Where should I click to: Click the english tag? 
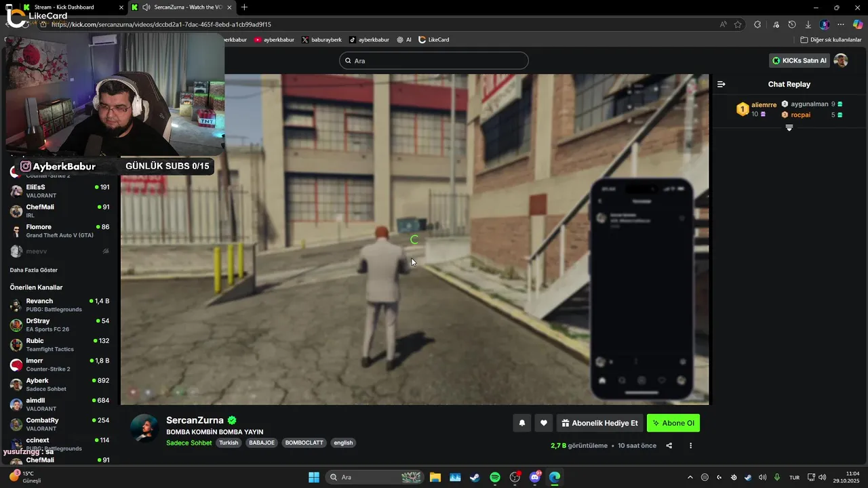point(343,443)
